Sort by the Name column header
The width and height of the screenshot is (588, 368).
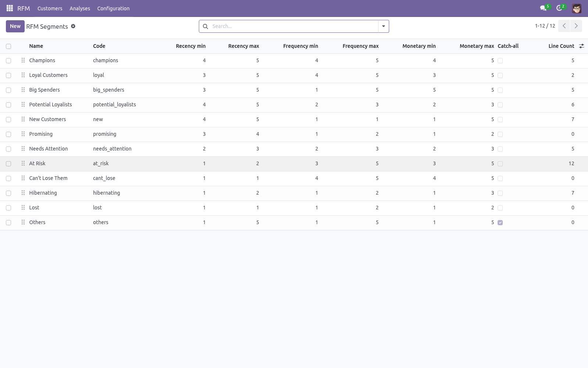36,46
